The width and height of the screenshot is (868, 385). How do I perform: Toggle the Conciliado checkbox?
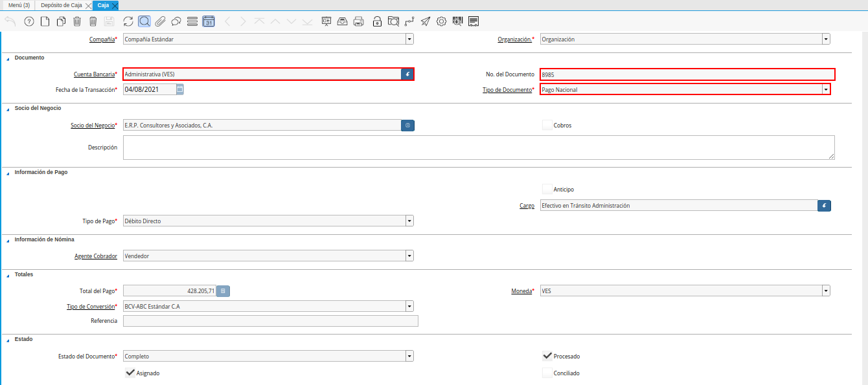547,373
